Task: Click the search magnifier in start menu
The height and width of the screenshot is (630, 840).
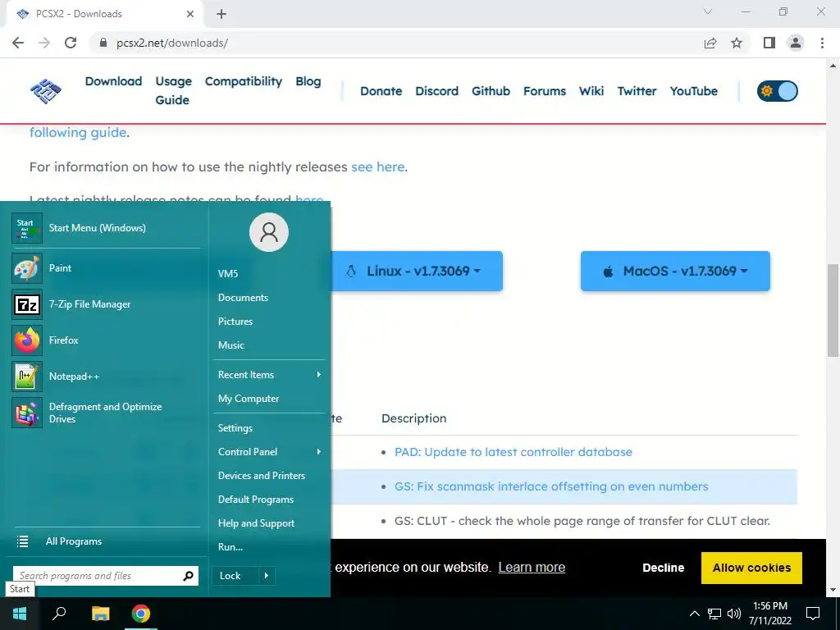Action: [x=188, y=576]
